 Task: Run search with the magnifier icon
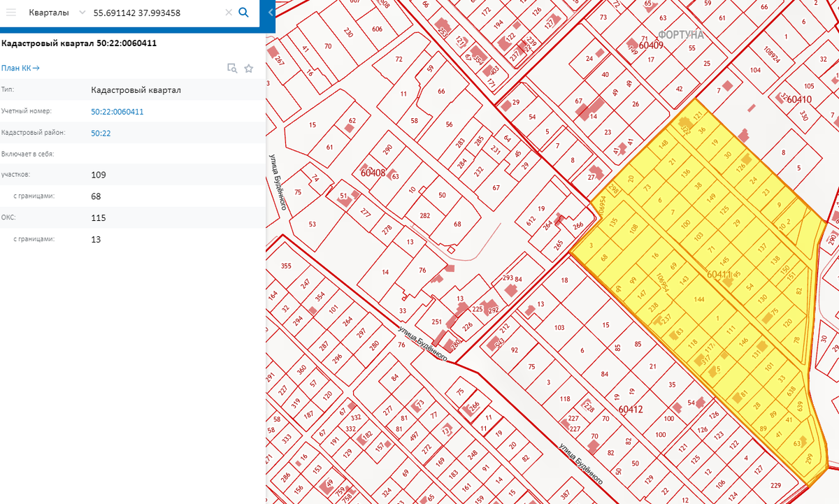(x=243, y=13)
